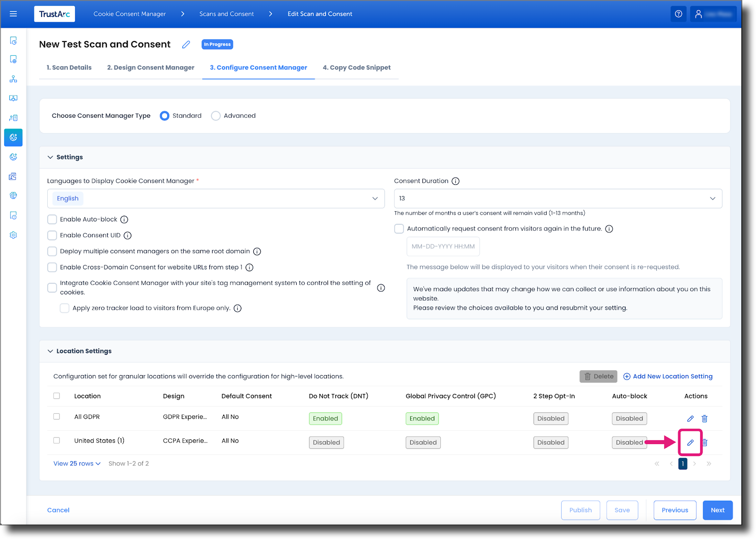The width and height of the screenshot is (756, 539).
Task: Delete the United States location setting
Action: (704, 443)
